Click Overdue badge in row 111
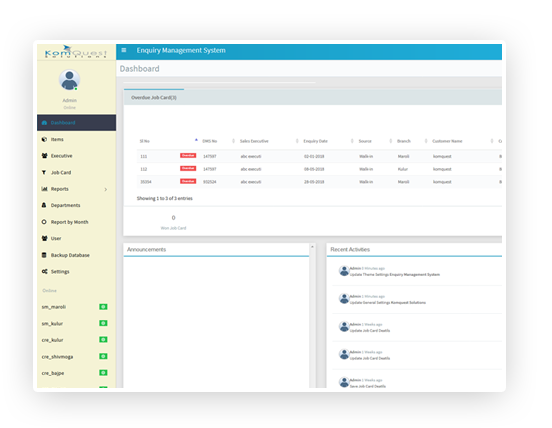This screenshot has height=428, width=552. click(x=188, y=156)
